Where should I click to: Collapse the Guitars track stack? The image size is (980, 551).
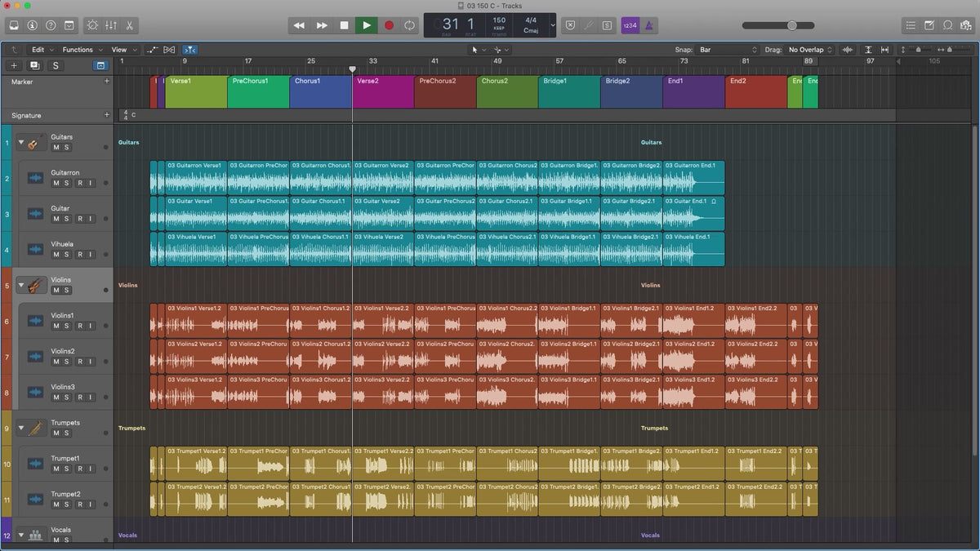click(x=21, y=142)
